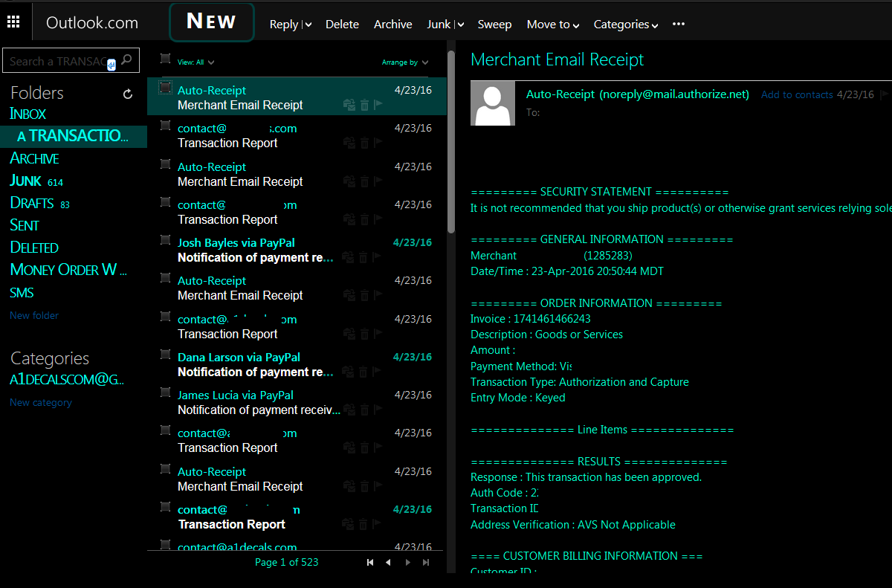Return to the first page of messages
Image resolution: width=892 pixels, height=588 pixels.
[370, 563]
